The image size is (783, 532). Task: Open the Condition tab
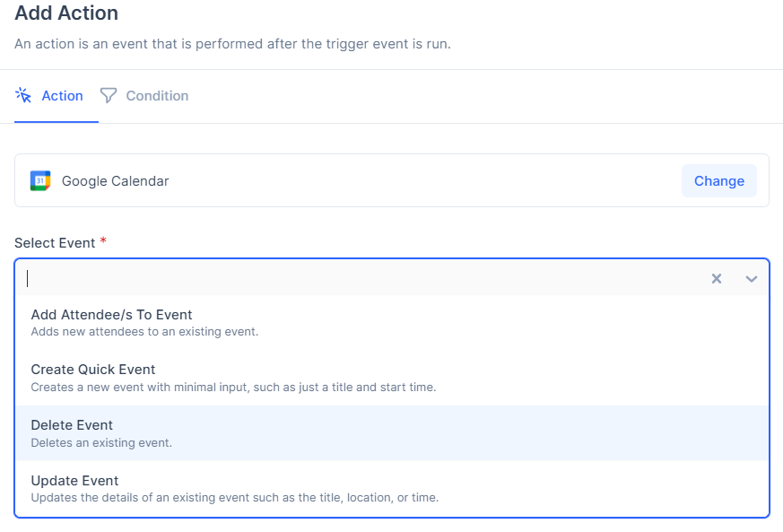click(157, 96)
